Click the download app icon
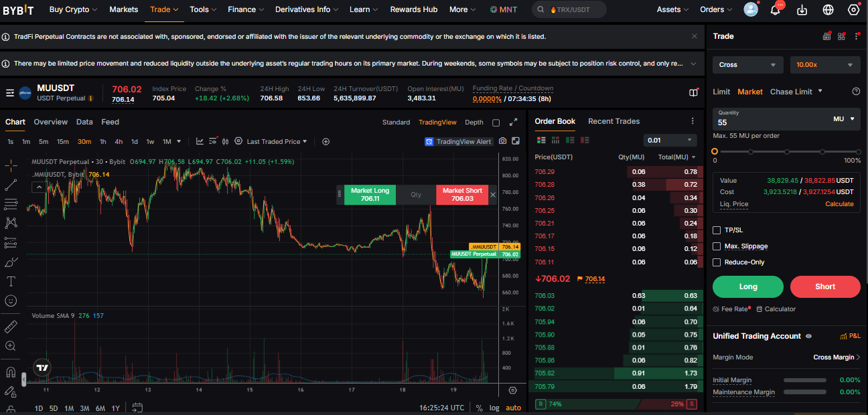Screen dimensions: 868x415 click(802, 9)
